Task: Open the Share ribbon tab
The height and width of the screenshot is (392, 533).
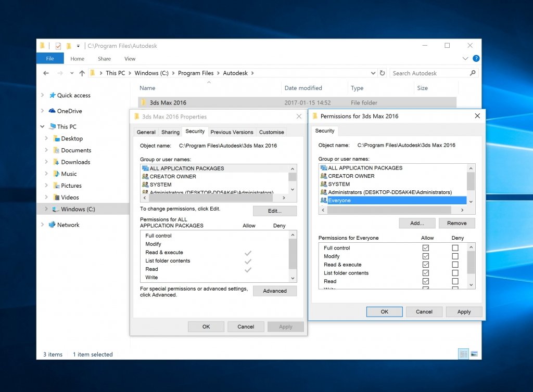Action: [104, 59]
